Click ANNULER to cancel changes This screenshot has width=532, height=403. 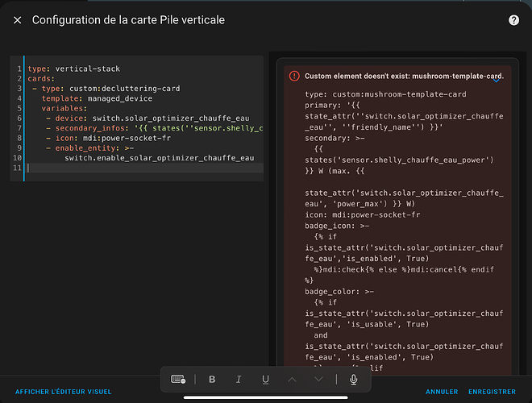[x=442, y=392]
